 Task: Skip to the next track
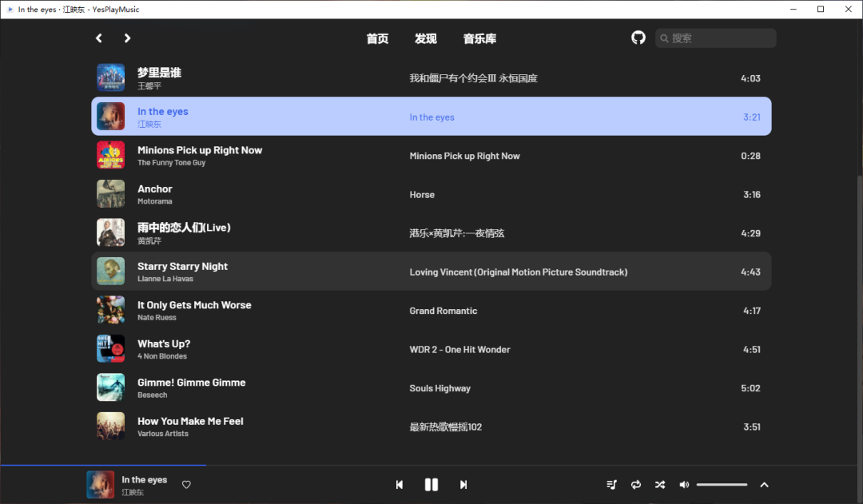463,485
